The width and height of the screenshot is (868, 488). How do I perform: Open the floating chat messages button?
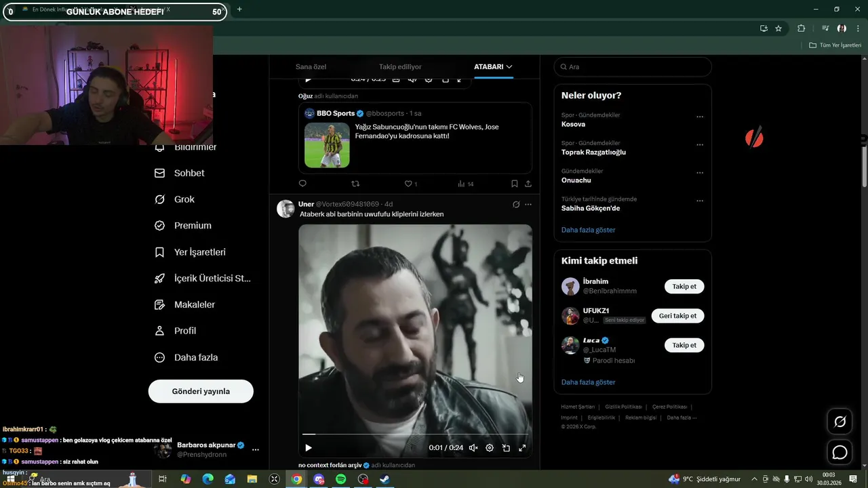point(840,452)
